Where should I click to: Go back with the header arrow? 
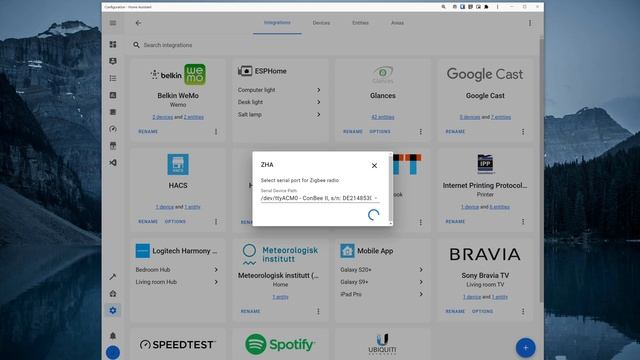coord(138,23)
